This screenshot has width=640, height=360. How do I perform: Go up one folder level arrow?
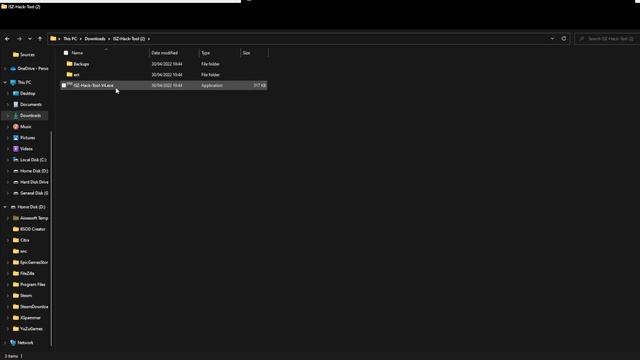[40, 39]
